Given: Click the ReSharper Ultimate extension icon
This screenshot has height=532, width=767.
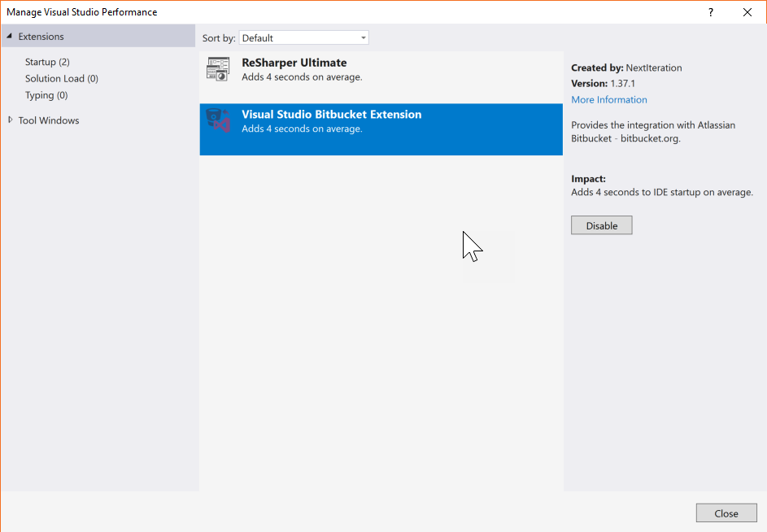Looking at the screenshot, I should tap(218, 69).
